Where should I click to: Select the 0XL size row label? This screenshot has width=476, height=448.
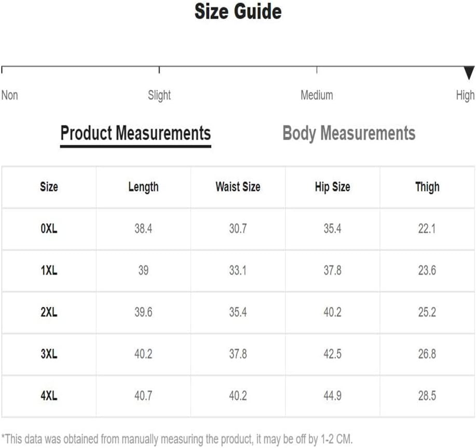(49, 228)
